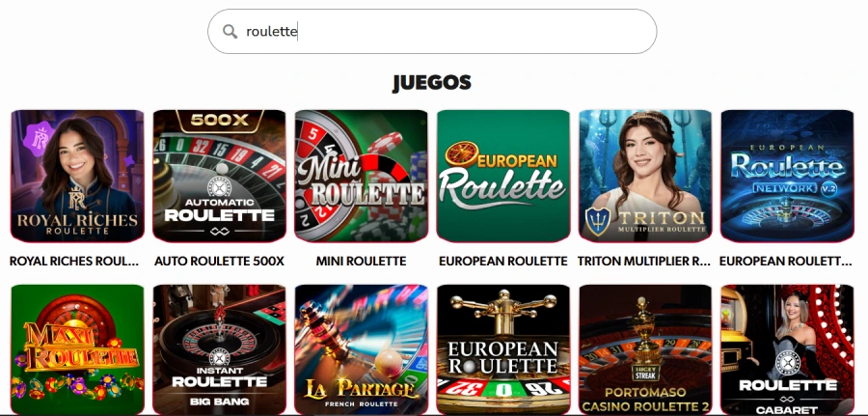Click the 'EUROPEAN ROULETT...' title under Network card

[x=786, y=261]
